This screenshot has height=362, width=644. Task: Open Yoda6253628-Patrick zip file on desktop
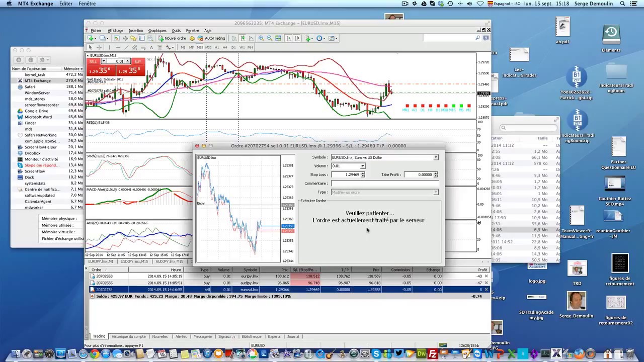(577, 82)
